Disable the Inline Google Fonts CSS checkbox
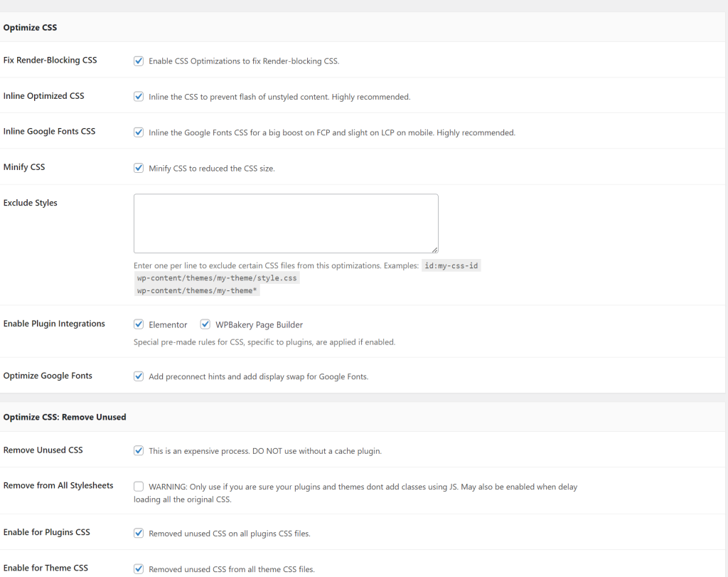 pyautogui.click(x=139, y=132)
